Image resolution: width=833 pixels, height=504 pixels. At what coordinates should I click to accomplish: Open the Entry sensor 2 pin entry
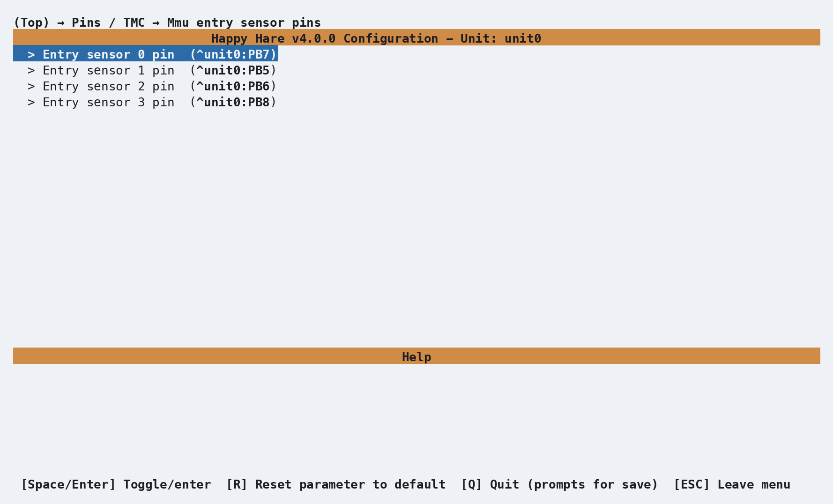point(145,86)
